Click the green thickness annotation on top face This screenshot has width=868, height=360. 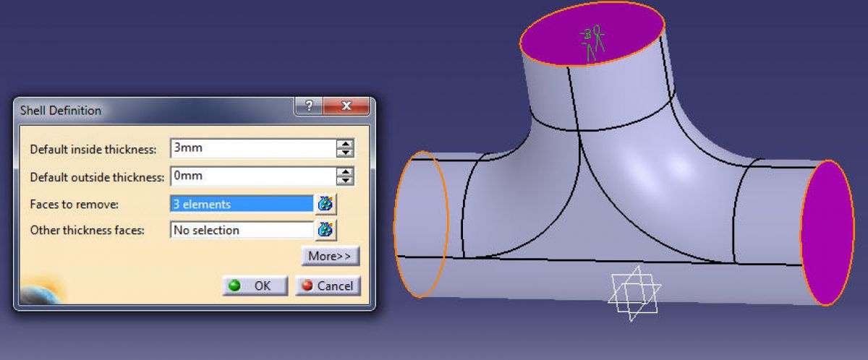pyautogui.click(x=594, y=42)
